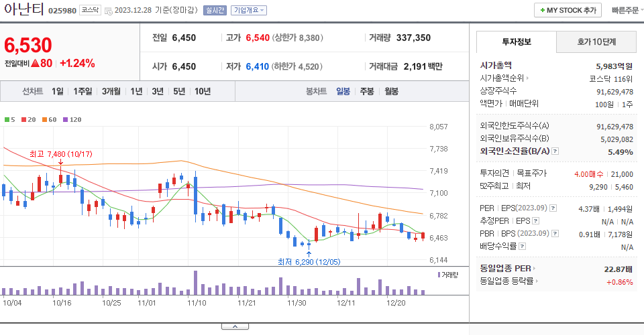Screen dimensions: 644x335
Task: Click the 목표주가 value 21,000
Action: pos(622,174)
